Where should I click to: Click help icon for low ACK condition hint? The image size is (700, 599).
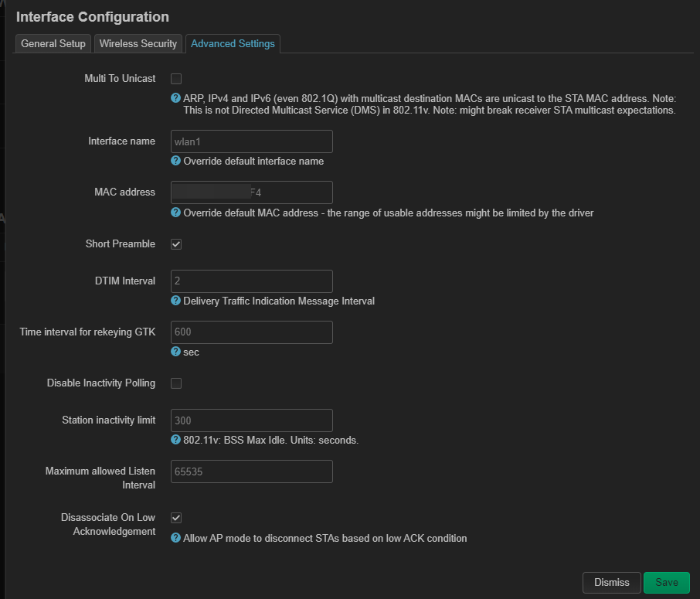176,538
